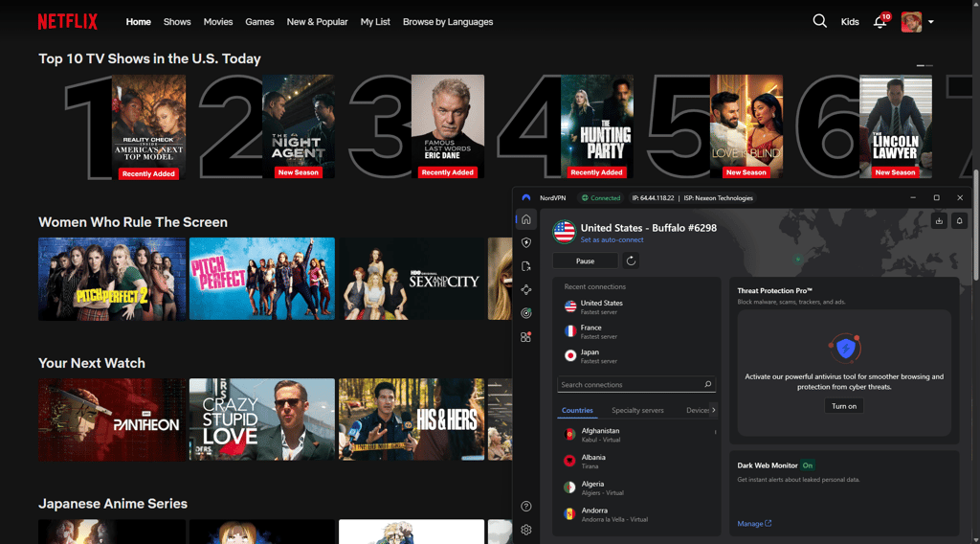Viewport: 980px width, 544px height.
Task: Click the Albania flag icon in countries list
Action: coord(569,461)
